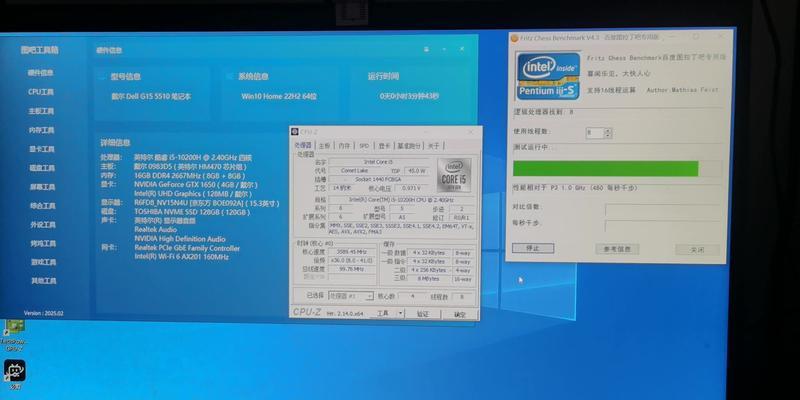
Task: Click the 参考信息 button
Action: coord(617,249)
